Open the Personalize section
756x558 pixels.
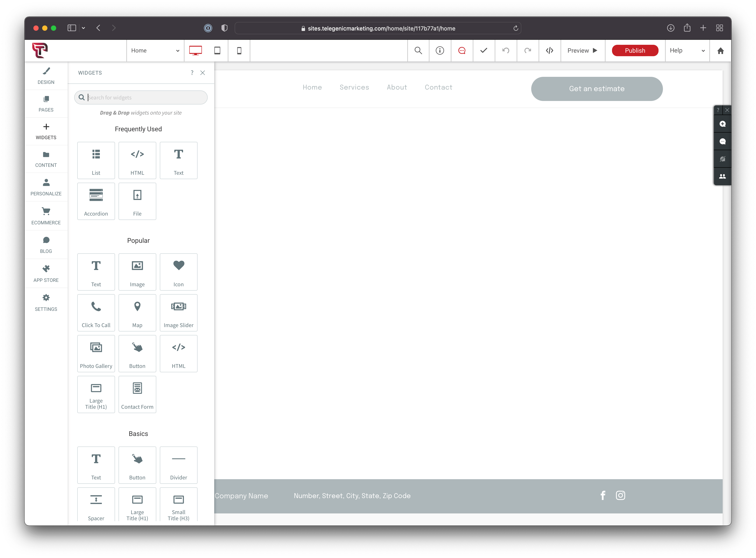click(46, 187)
